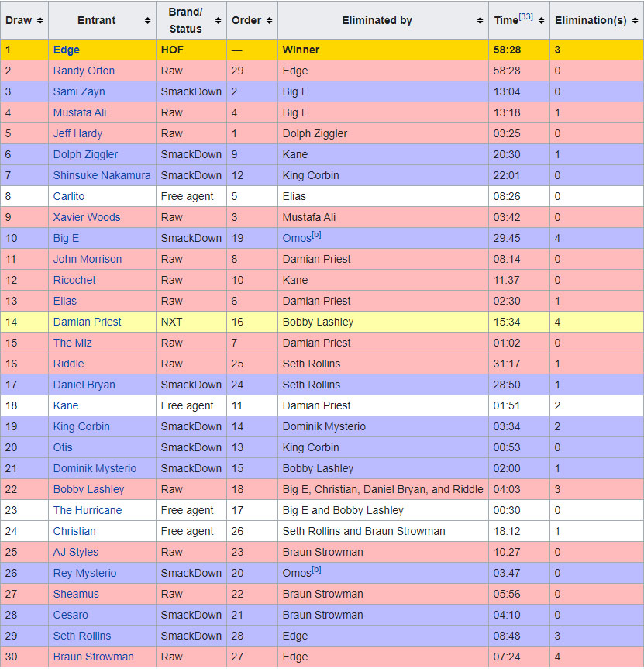This screenshot has width=644, height=669.
Task: Open footnote [b] in Big E's row
Action: coord(316,235)
